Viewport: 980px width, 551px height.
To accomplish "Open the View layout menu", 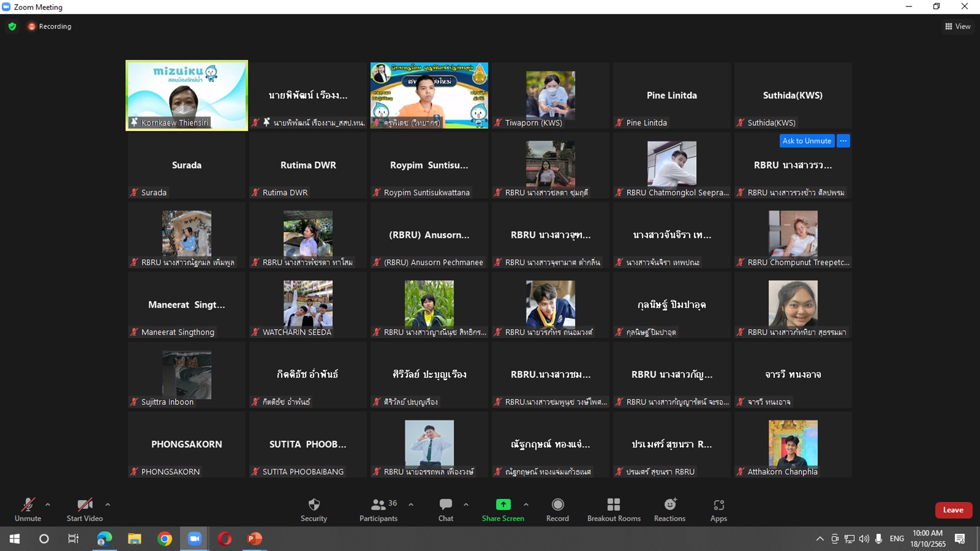I will point(958,26).
